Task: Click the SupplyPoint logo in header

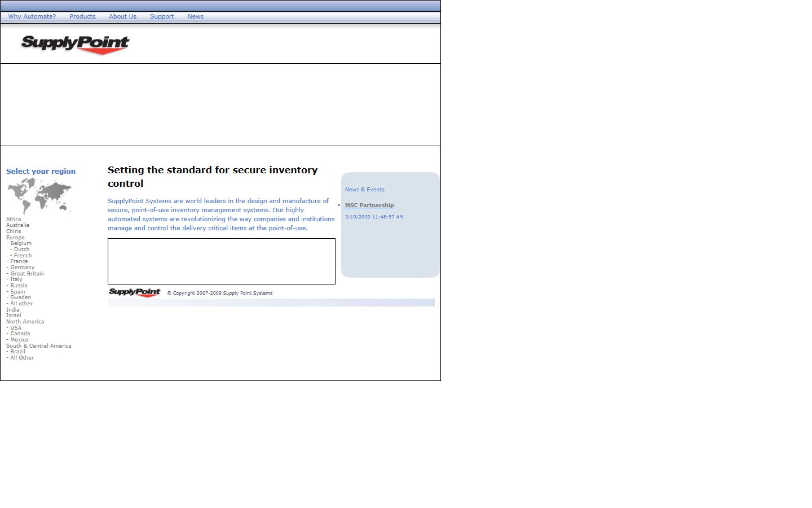Action: pyautogui.click(x=75, y=45)
